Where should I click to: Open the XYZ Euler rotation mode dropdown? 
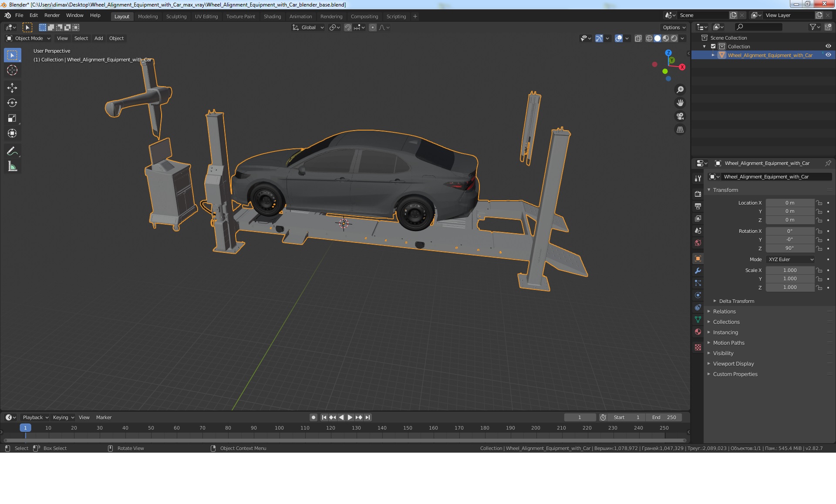click(790, 259)
